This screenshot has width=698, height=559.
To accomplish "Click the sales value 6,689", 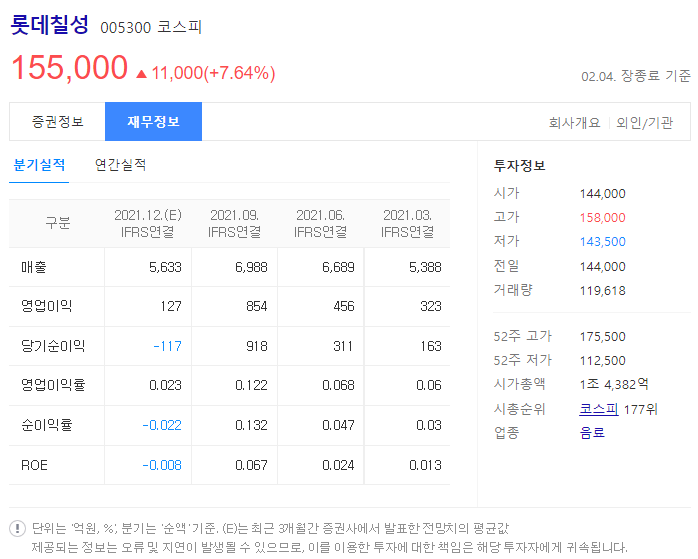I will pyautogui.click(x=338, y=267).
